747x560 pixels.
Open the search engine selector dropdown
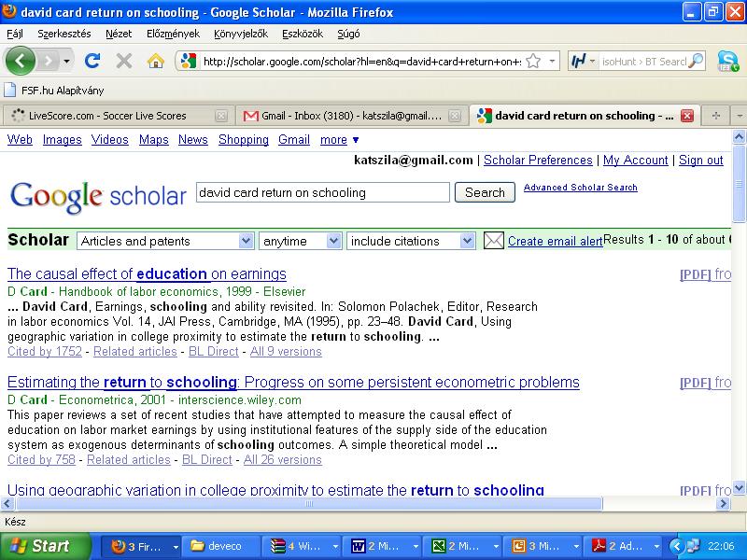point(592,61)
